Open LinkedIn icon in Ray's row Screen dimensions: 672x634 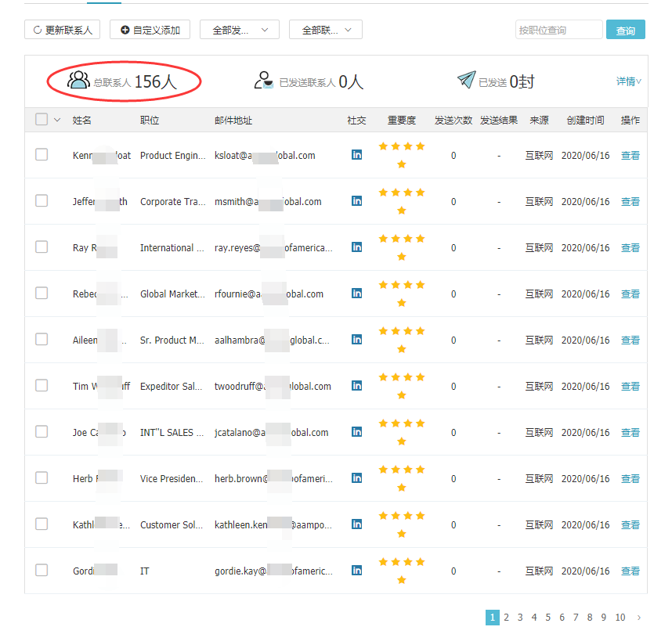(356, 247)
